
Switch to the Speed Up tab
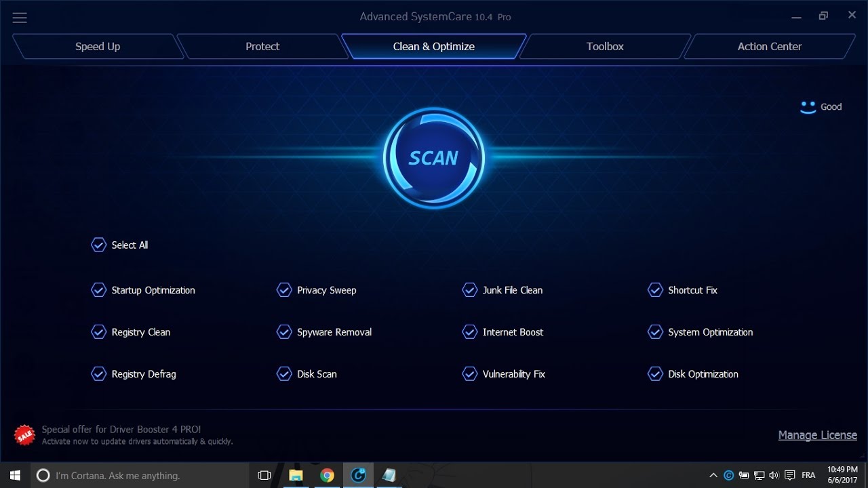[x=98, y=46]
